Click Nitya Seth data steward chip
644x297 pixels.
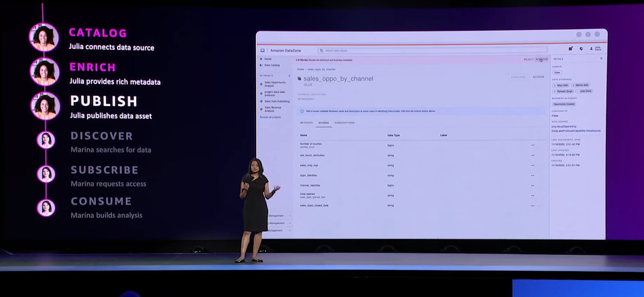point(561,85)
